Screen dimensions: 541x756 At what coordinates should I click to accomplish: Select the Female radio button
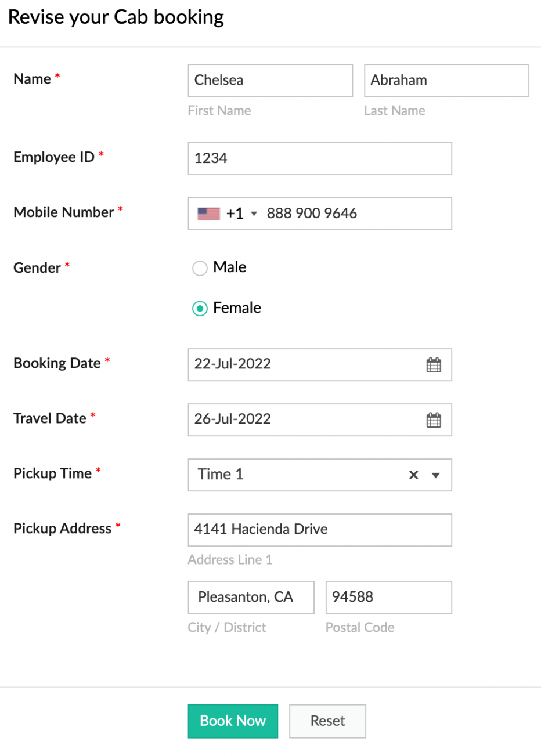pyautogui.click(x=200, y=309)
